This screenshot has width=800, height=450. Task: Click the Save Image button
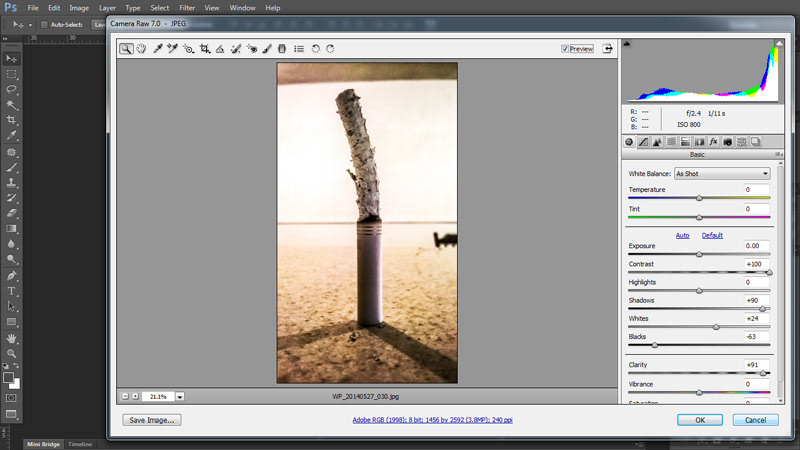tap(152, 420)
